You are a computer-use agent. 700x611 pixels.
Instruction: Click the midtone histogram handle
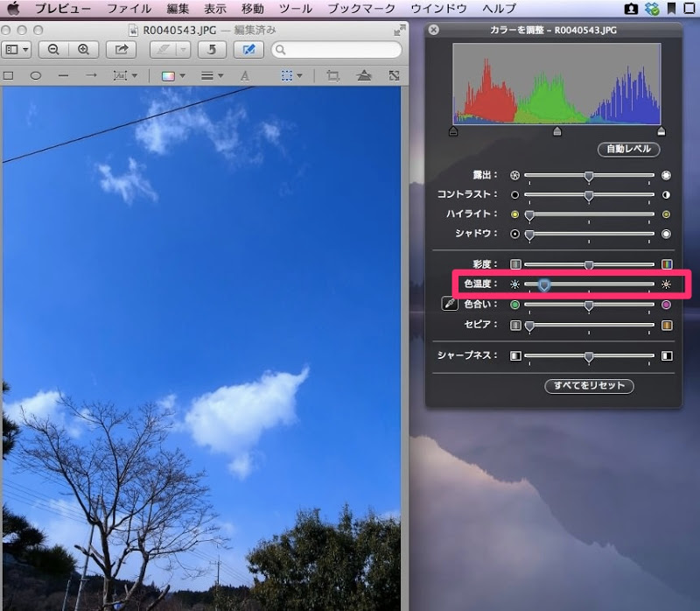557,131
